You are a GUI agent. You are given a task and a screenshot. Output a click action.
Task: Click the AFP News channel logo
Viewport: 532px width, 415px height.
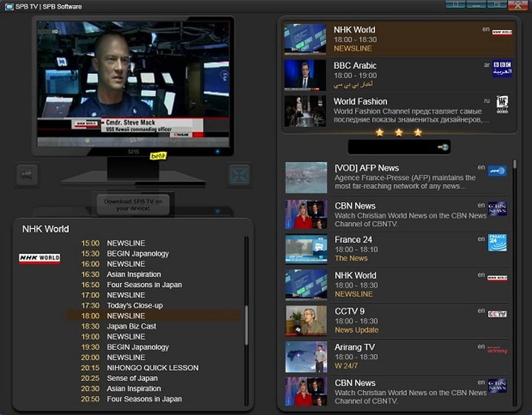(x=497, y=171)
